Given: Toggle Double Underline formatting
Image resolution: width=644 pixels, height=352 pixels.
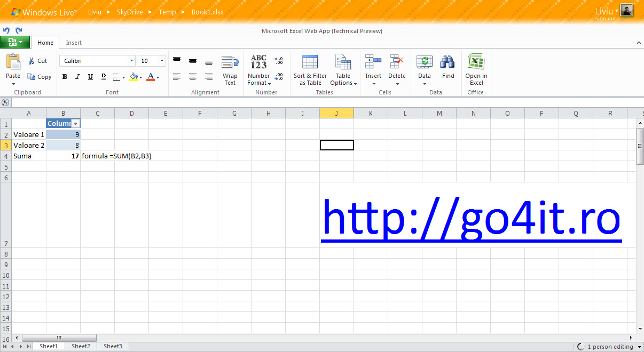Looking at the screenshot, I should point(104,77).
